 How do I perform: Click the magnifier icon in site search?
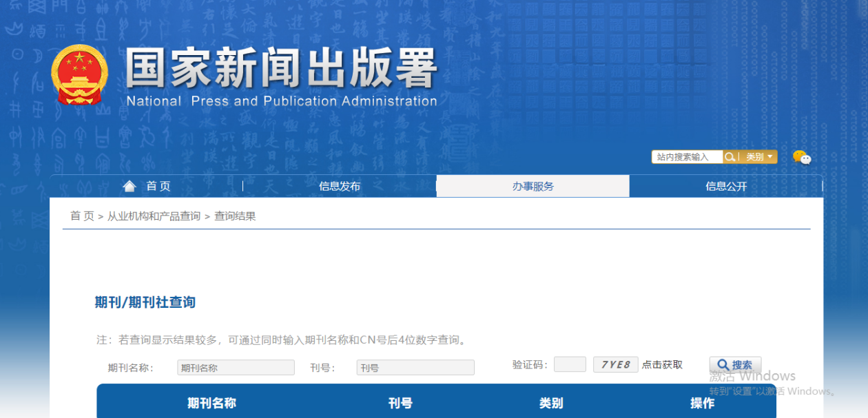tap(729, 157)
